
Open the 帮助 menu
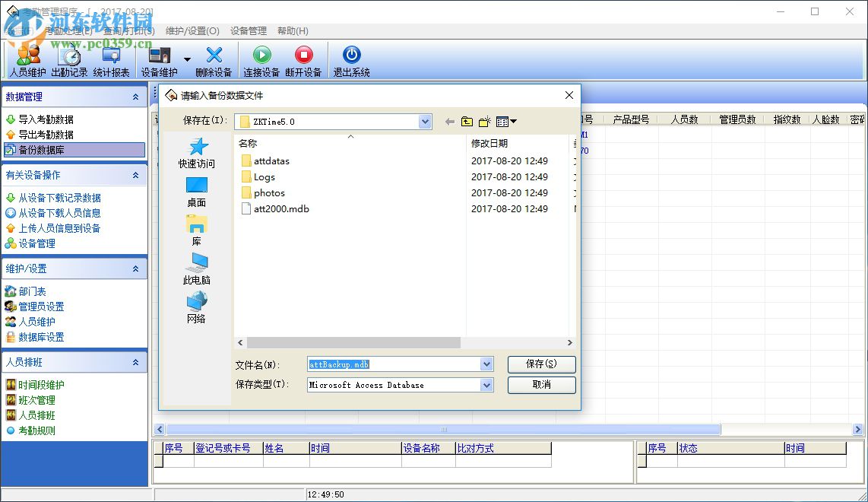(x=293, y=30)
